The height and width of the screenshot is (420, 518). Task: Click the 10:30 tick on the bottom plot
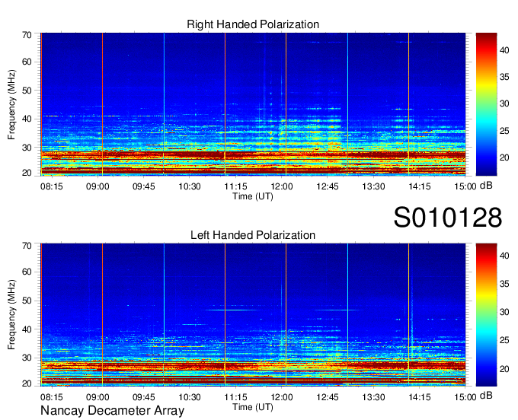point(189,397)
